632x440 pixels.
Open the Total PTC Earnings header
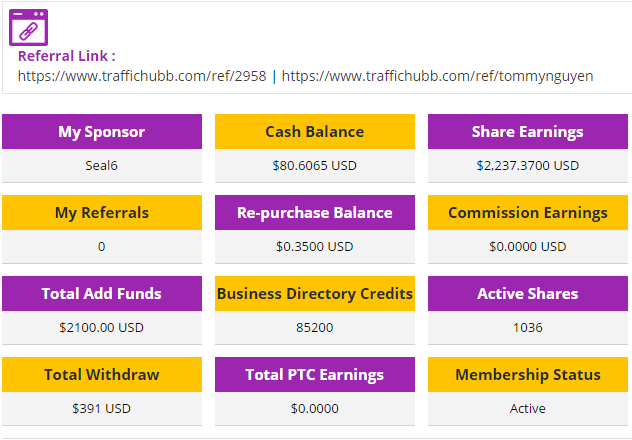(x=315, y=375)
